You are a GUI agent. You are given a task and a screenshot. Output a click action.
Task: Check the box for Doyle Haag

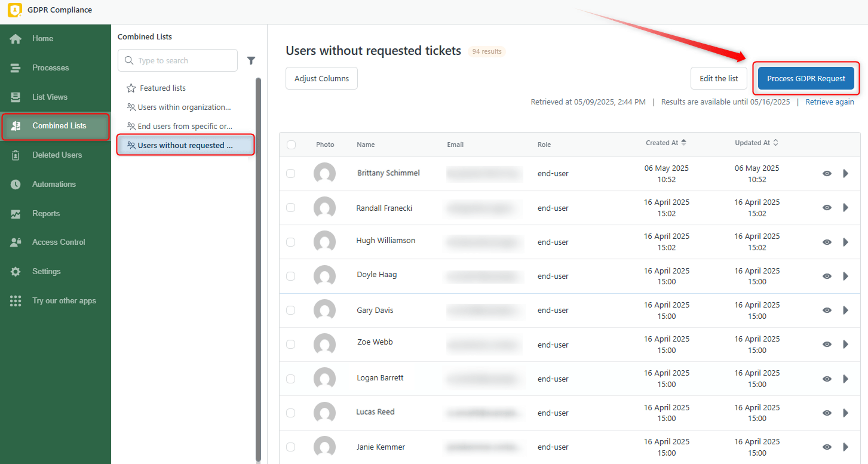pyautogui.click(x=290, y=276)
